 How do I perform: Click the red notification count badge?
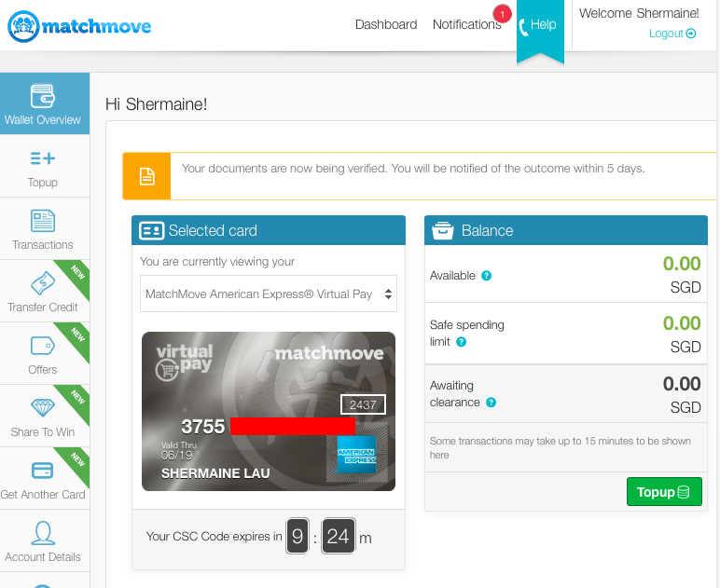503,14
